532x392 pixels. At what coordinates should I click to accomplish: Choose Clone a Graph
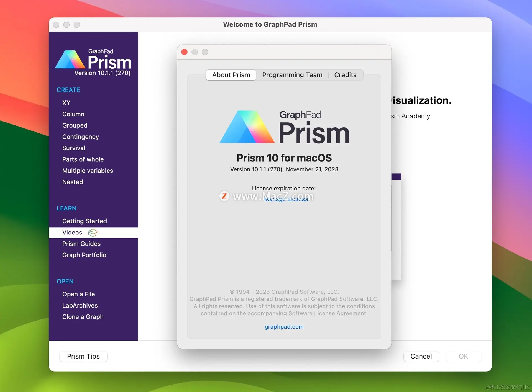[83, 317]
